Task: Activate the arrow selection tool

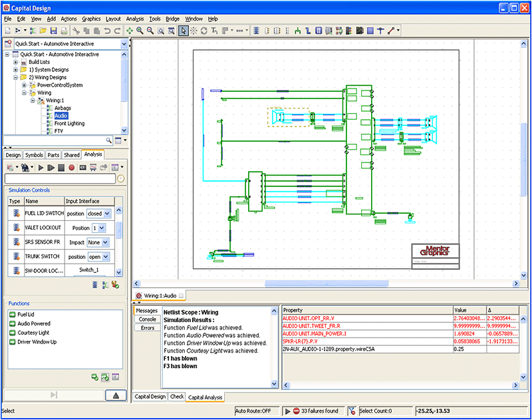Action: [x=184, y=30]
